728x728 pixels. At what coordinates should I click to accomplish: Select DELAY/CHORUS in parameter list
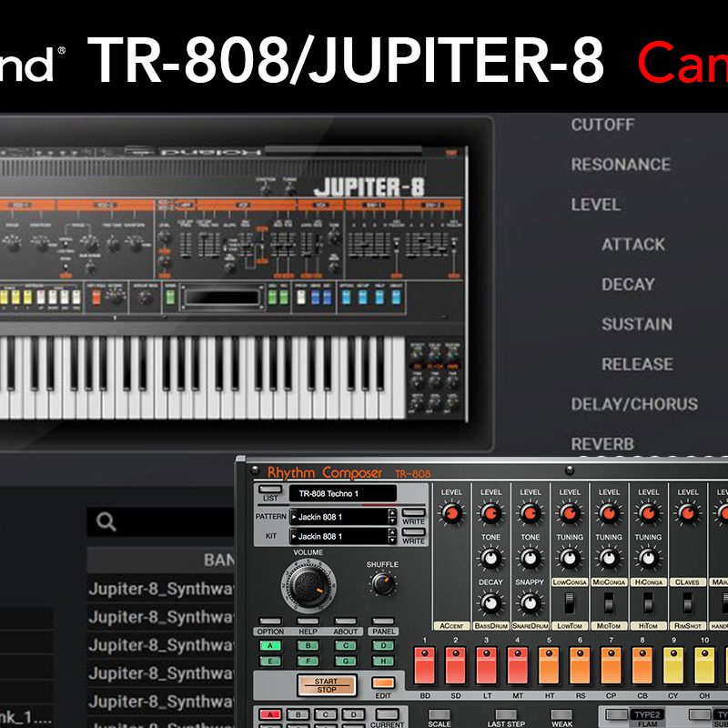pyautogui.click(x=634, y=404)
